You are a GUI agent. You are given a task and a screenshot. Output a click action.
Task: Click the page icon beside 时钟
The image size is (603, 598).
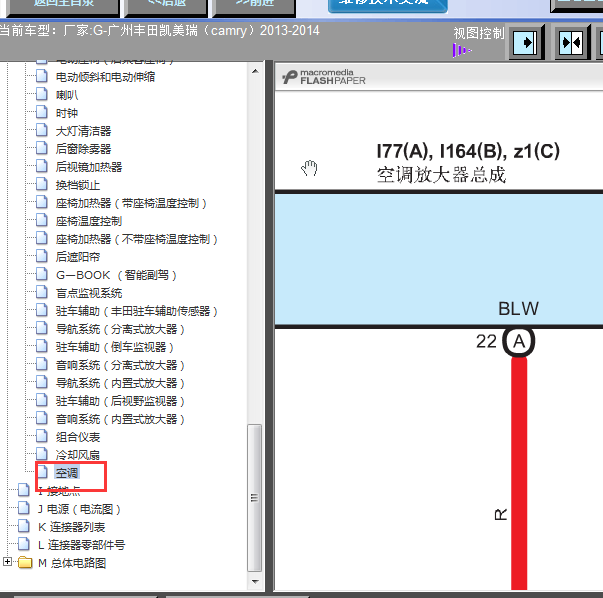42,113
